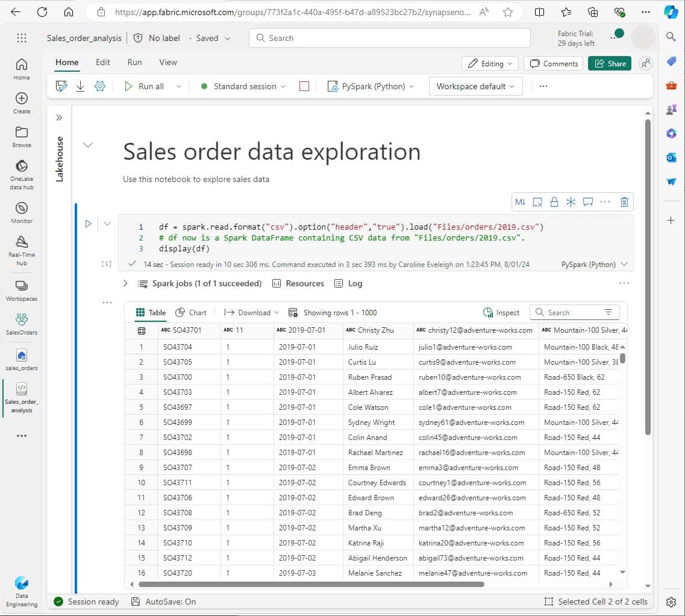The width and height of the screenshot is (685, 616).
Task: Switch results view to Table
Action: click(151, 312)
